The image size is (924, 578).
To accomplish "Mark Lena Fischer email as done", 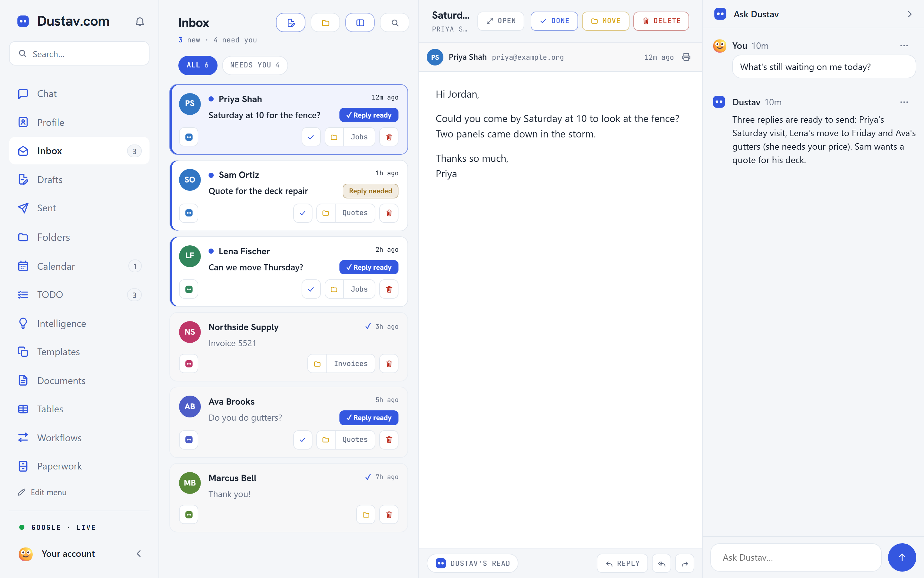I will click(x=311, y=289).
